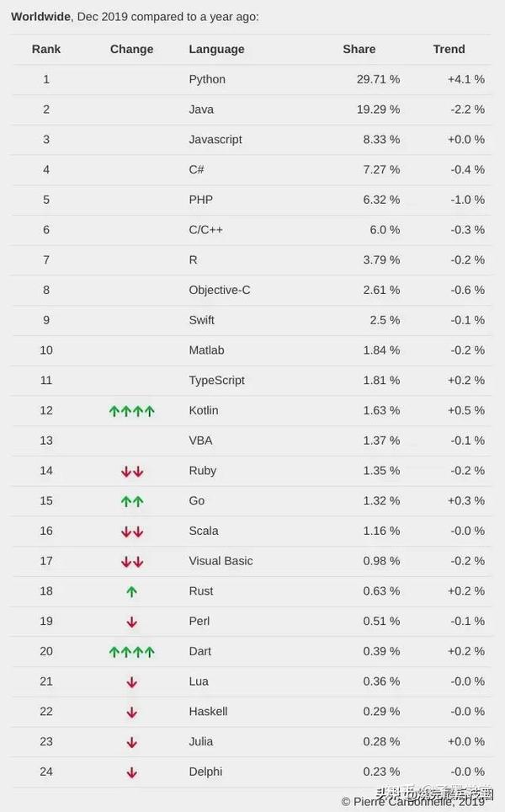
Task: Click Scala's red down arrows
Action: tap(132, 532)
